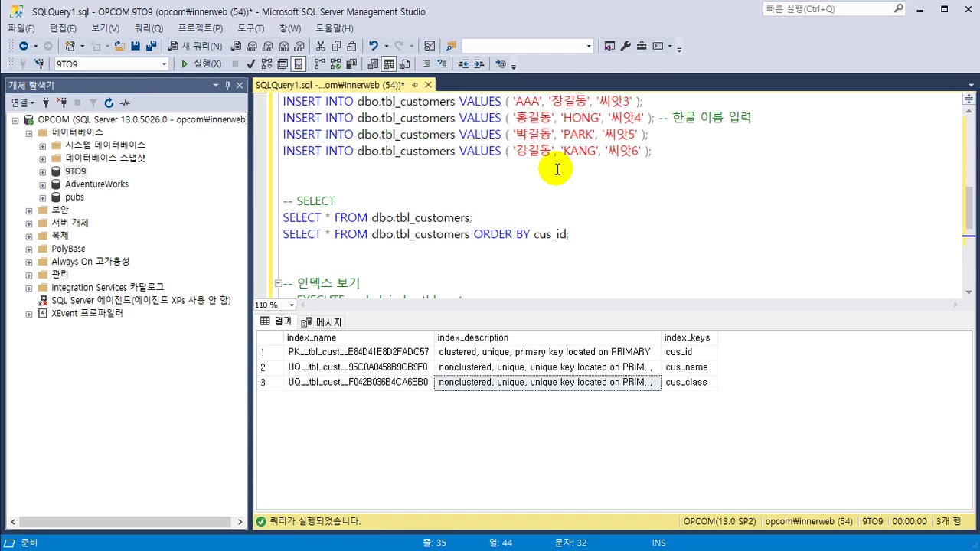Click the Undo arrow icon

[x=373, y=46]
